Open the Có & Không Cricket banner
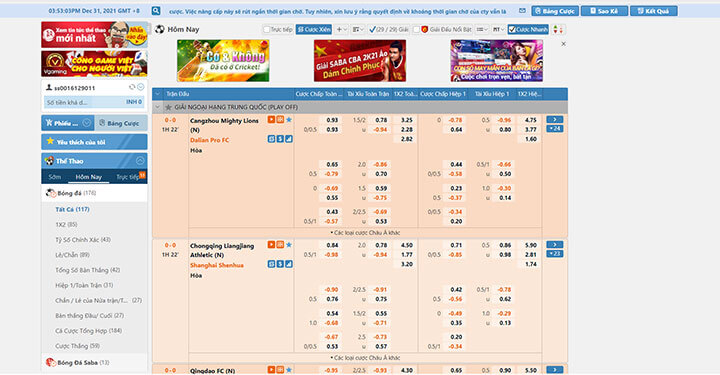This screenshot has height=375, width=720. (x=223, y=61)
